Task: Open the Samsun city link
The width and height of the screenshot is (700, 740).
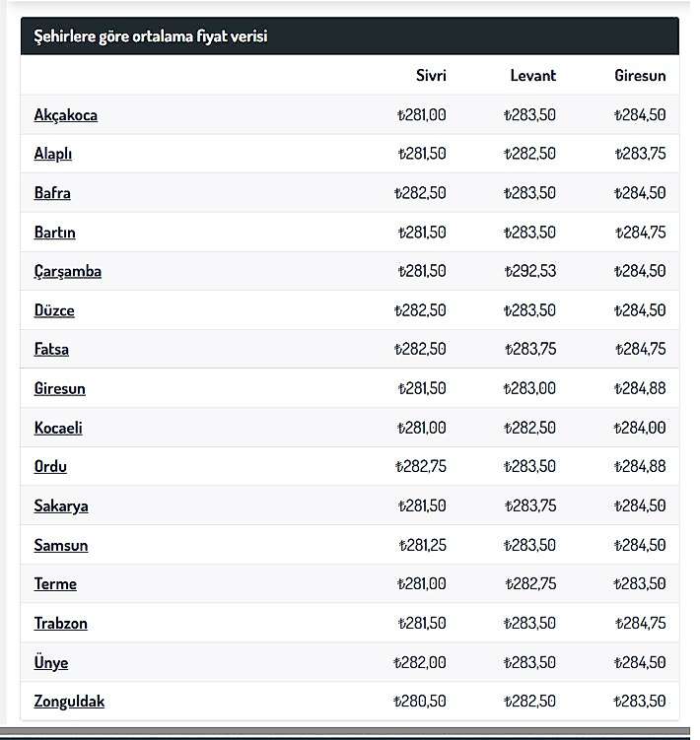Action: point(61,545)
